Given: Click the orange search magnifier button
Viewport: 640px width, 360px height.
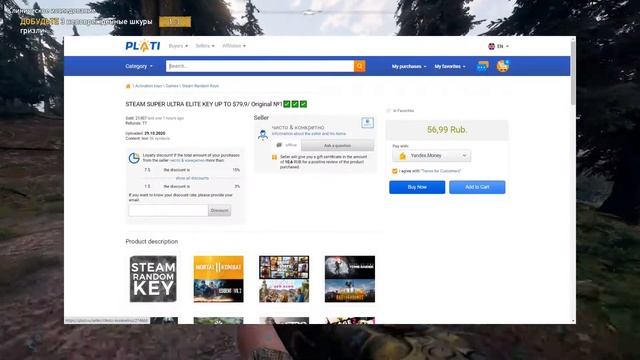Looking at the screenshot, I should coord(360,66).
